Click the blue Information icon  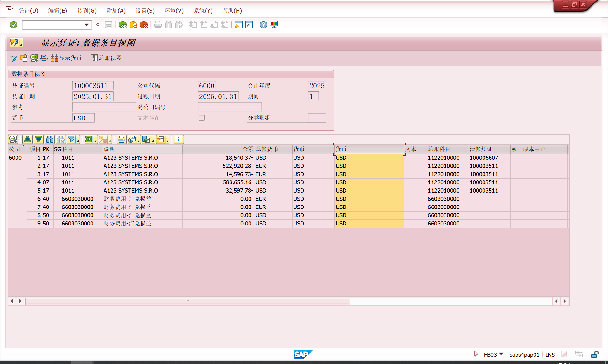coord(179,139)
